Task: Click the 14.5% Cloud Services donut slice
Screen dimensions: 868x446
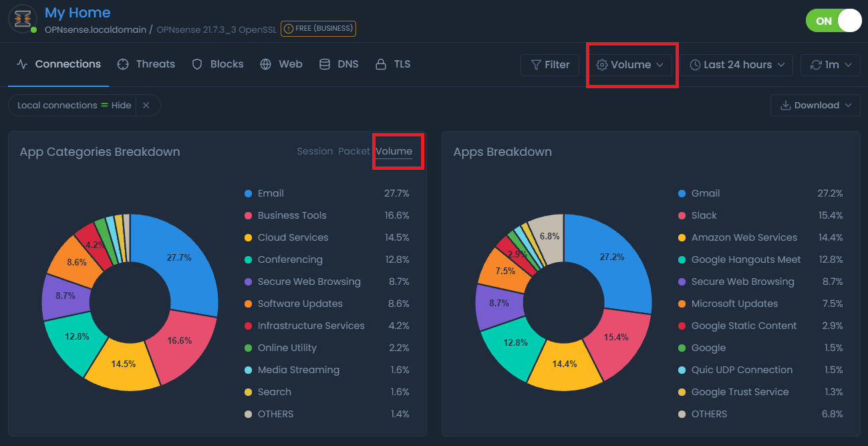Action: point(124,364)
